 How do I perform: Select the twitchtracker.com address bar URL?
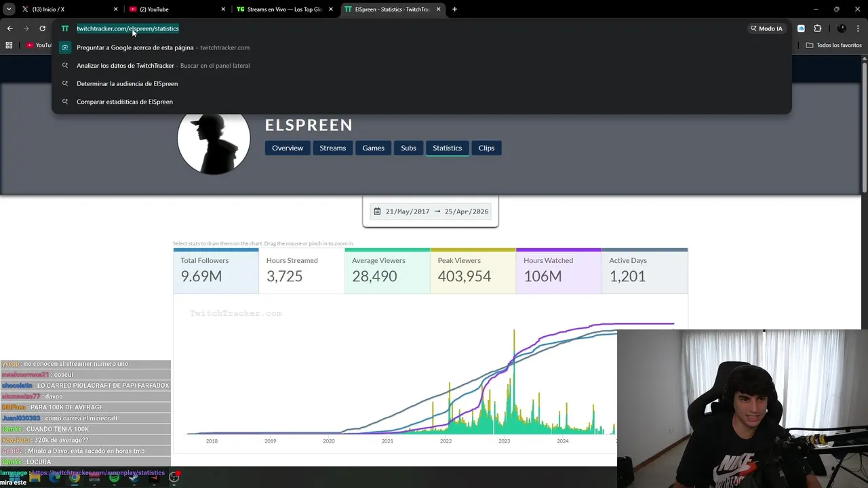127,28
